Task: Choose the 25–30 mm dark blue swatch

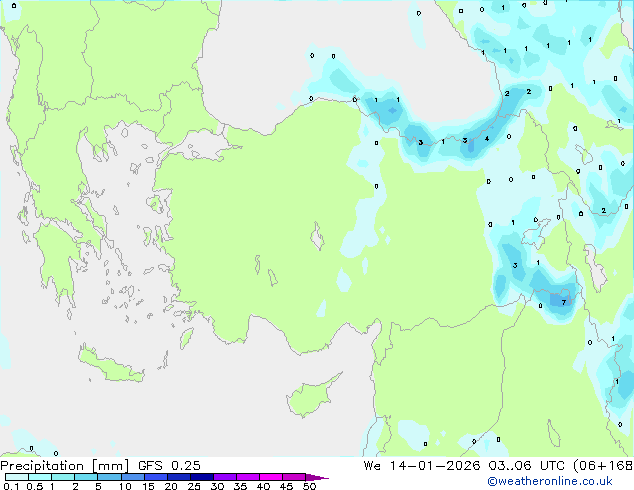Action: click(x=201, y=477)
